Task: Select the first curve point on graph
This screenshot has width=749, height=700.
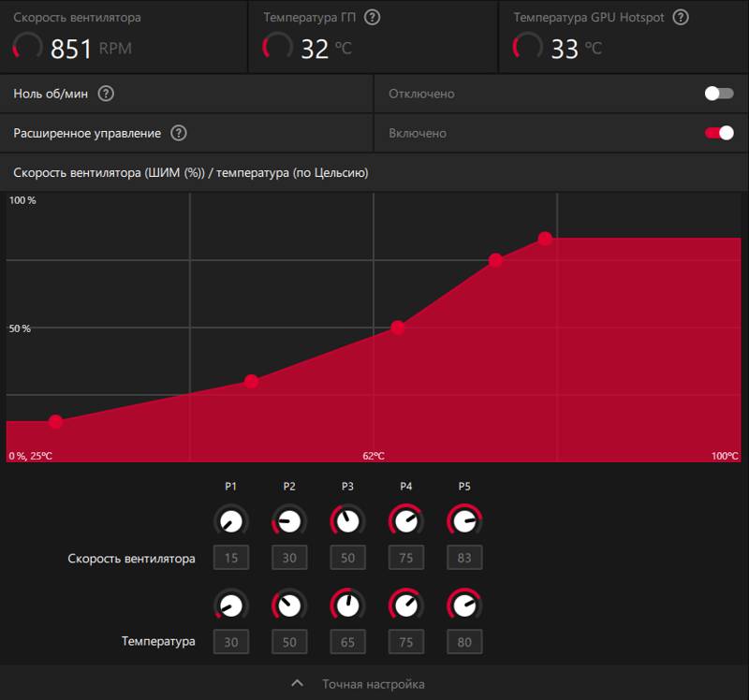Action: click(x=56, y=422)
